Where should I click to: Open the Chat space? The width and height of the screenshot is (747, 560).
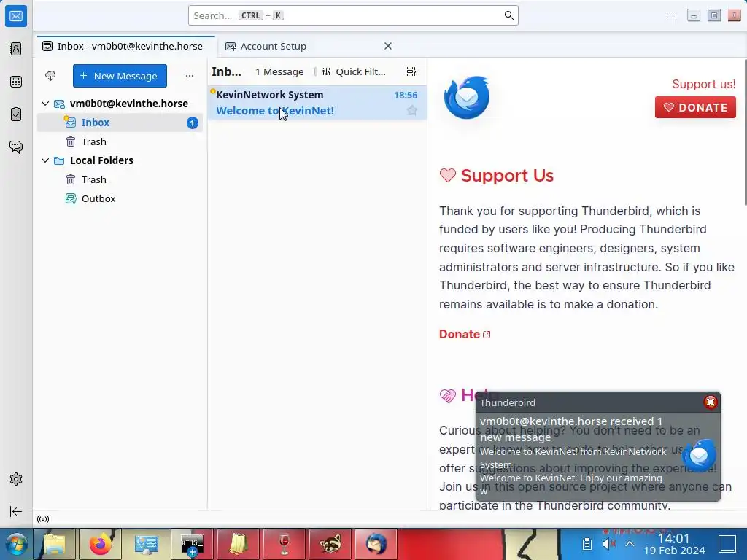(16, 147)
